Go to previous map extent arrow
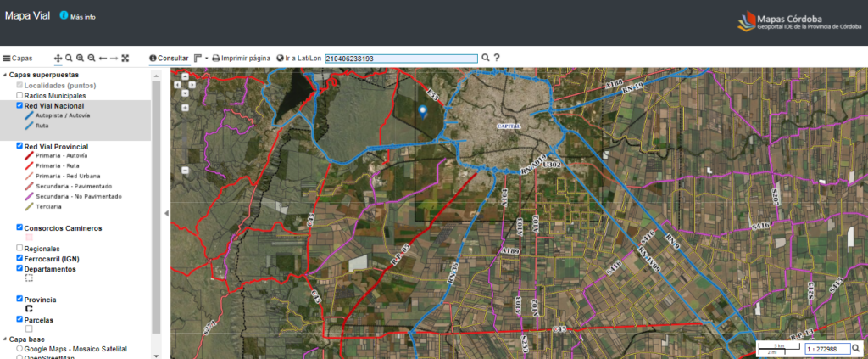The height and width of the screenshot is (359, 868). [x=103, y=59]
